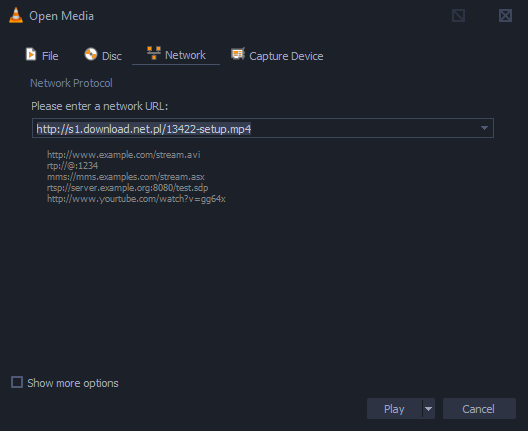Open the Capture Device tab
The height and width of the screenshot is (431, 528).
pos(277,56)
